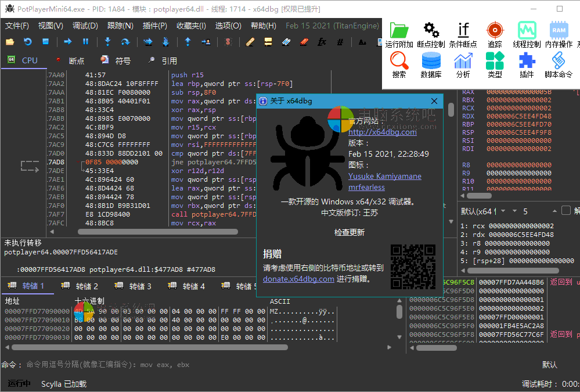Click the Trace over toolbar icon
This screenshot has width=580, height=392.
(x=165, y=42)
